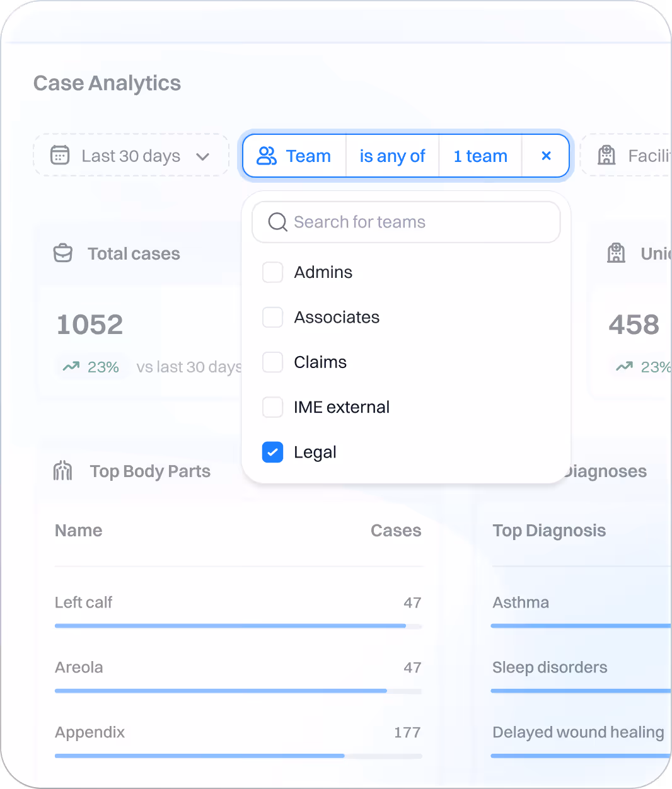The width and height of the screenshot is (672, 789).
Task: Click the Asthma progress bar
Action: point(581,626)
